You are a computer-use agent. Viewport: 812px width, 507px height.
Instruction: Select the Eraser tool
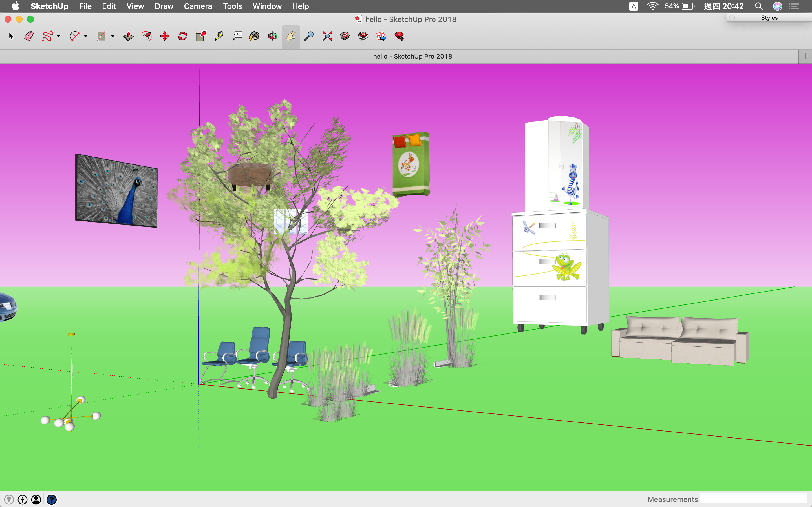pyautogui.click(x=29, y=36)
